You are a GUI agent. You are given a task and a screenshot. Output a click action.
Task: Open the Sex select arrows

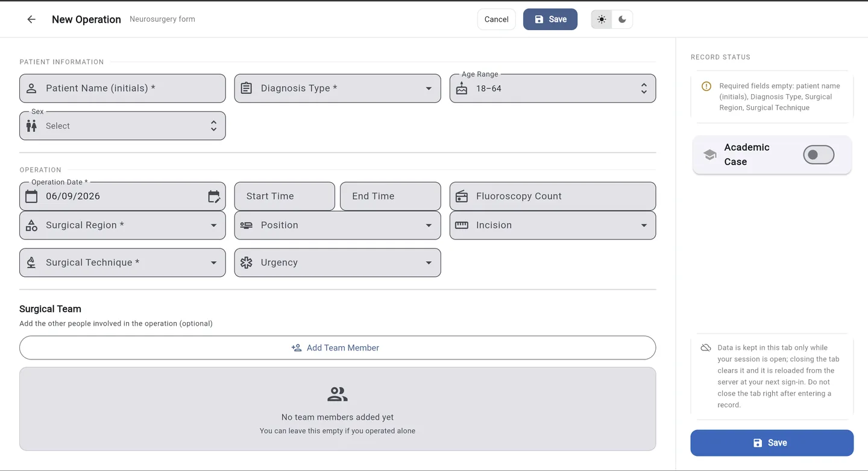point(213,126)
